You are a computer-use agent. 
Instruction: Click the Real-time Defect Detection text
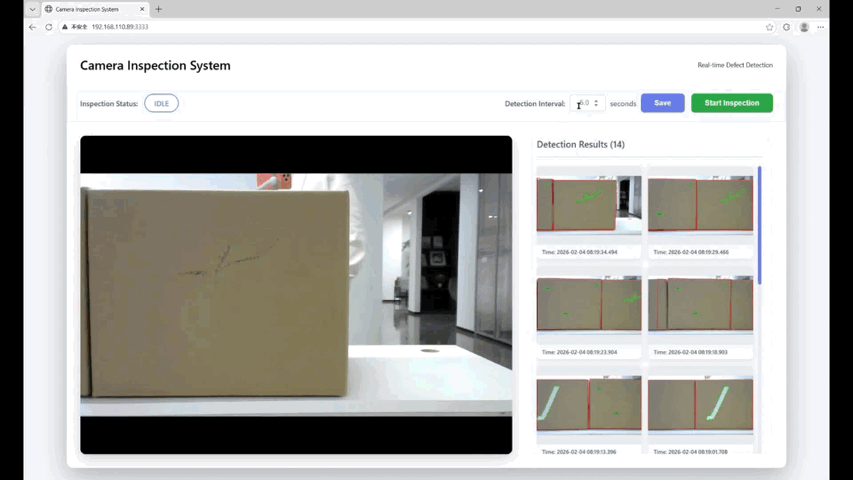(735, 65)
